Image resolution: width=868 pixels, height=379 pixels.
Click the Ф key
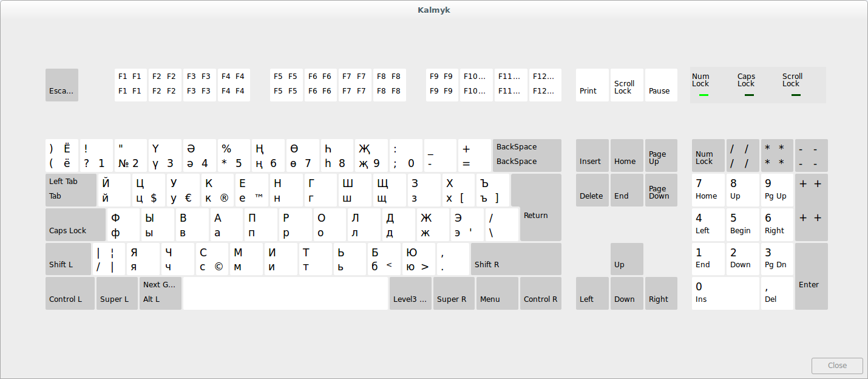[123, 225]
